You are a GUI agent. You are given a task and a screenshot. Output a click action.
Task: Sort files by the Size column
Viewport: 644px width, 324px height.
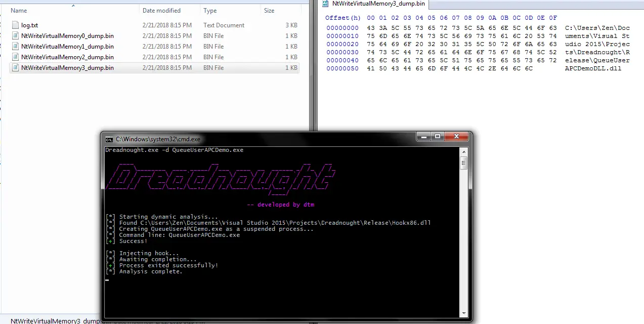pos(269,11)
